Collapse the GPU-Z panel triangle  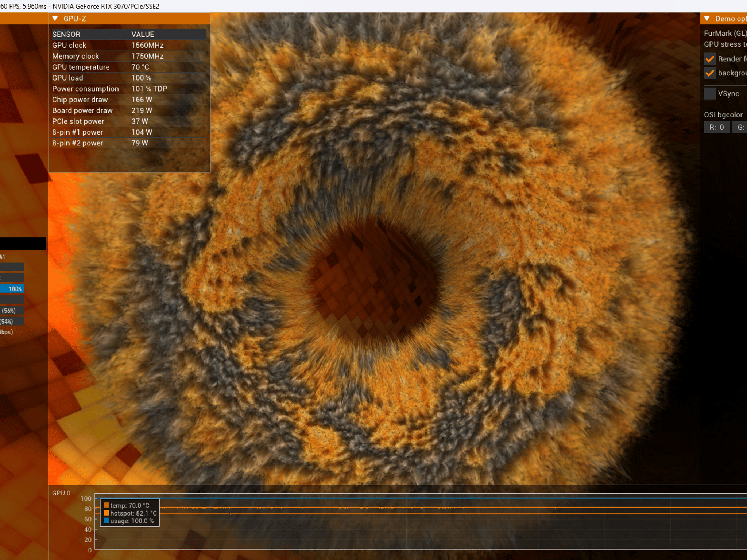55,19
